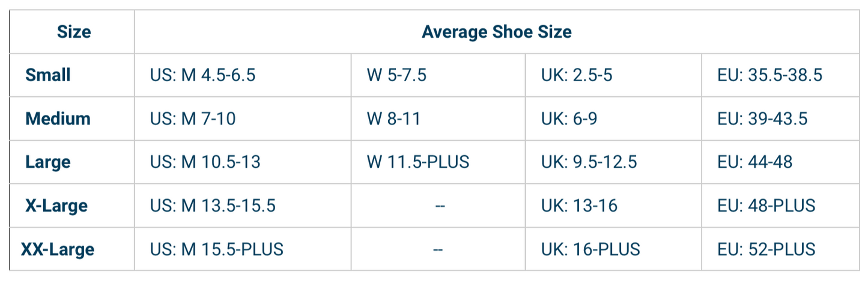Select the Large size row label
The image size is (868, 282).
click(48, 162)
